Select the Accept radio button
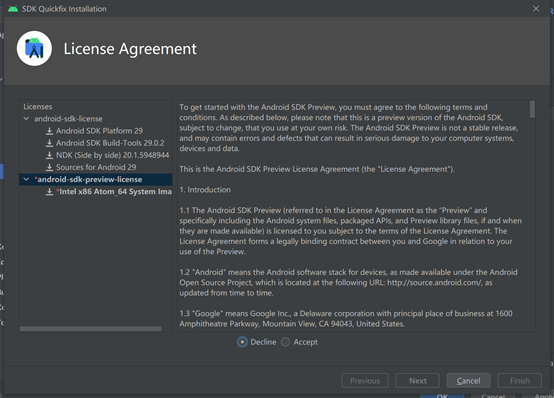 (285, 342)
